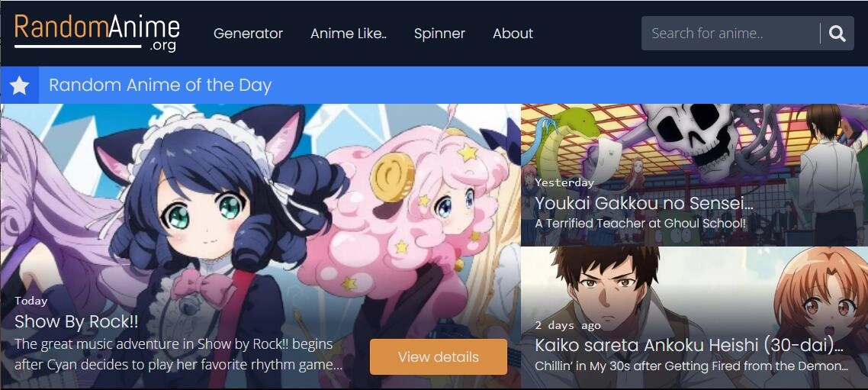Viewport: 868px width, 390px height.
Task: Click the RandomAnime.org logo
Action: click(97, 33)
